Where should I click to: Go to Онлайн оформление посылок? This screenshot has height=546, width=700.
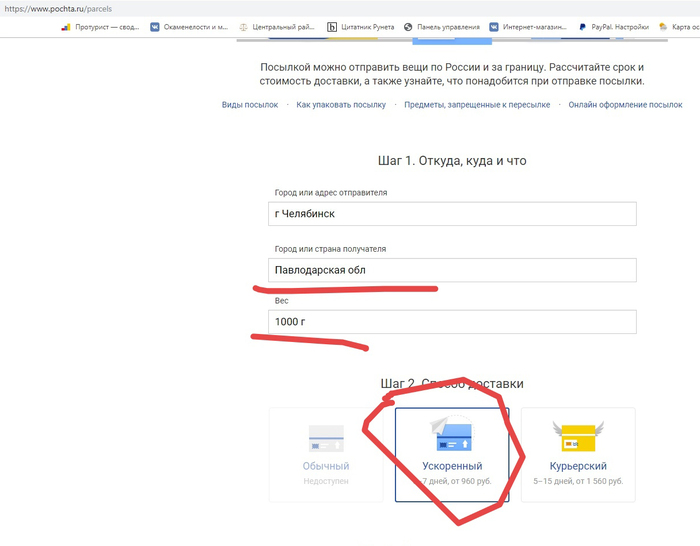click(x=625, y=105)
